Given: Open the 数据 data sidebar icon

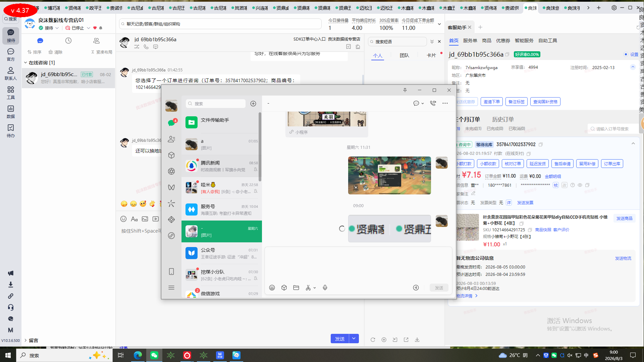Looking at the screenshot, I should click(x=11, y=112).
